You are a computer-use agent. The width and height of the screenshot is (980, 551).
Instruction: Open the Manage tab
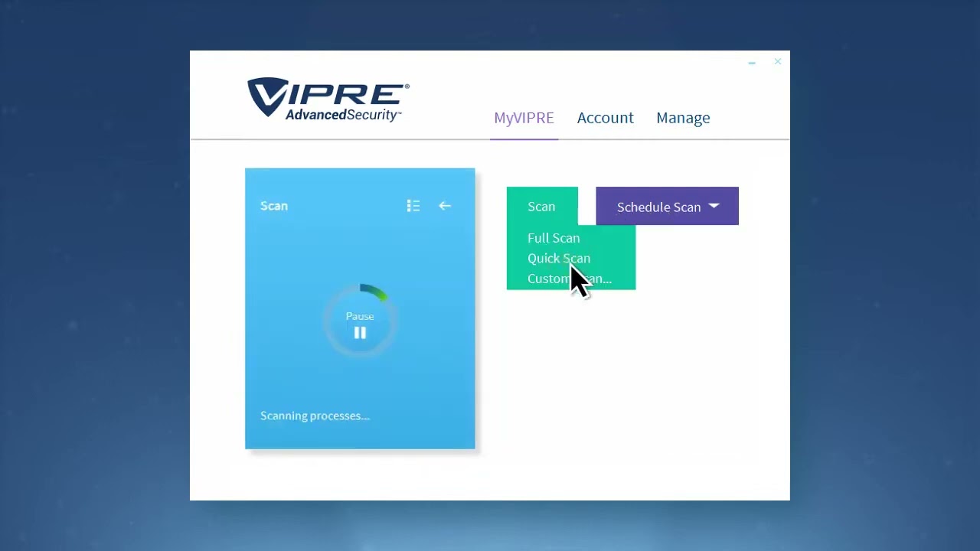click(683, 118)
